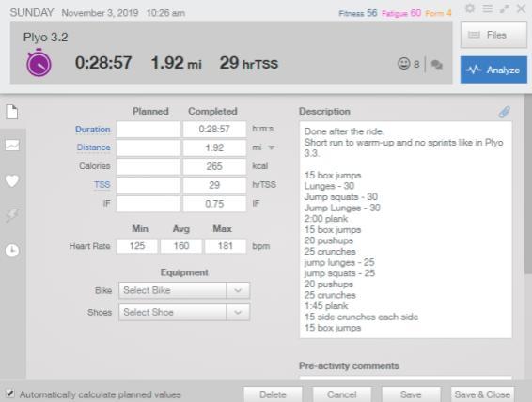Click the Avg heart rate field 160
Viewport: 532px width, 402px height.
pos(181,246)
